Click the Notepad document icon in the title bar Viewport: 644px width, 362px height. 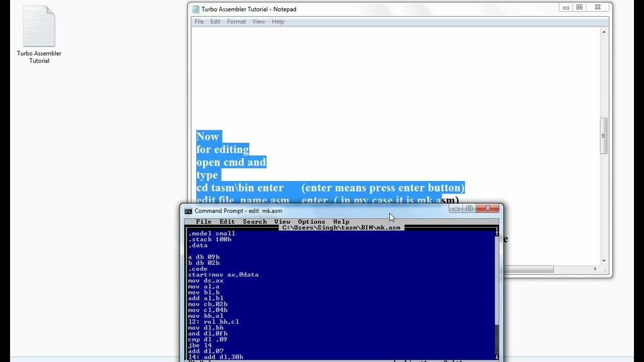[x=196, y=9]
